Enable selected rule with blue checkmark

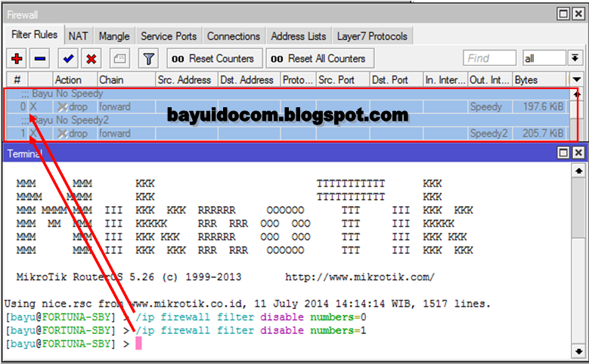(x=68, y=59)
